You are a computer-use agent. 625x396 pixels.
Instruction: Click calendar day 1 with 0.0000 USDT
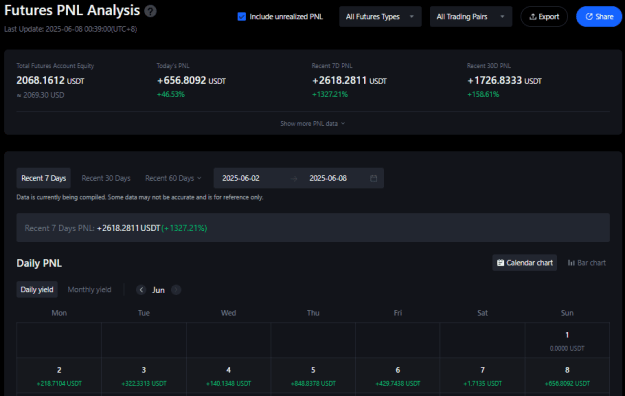tap(567, 340)
